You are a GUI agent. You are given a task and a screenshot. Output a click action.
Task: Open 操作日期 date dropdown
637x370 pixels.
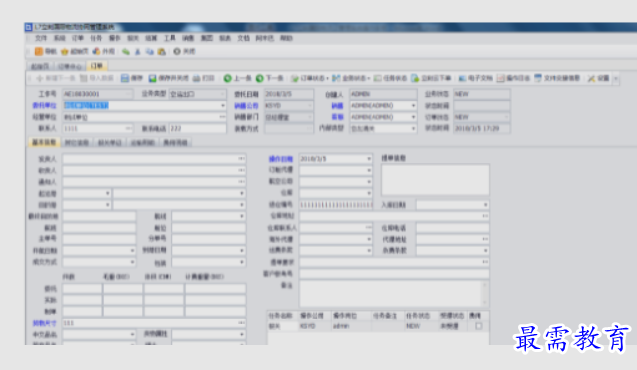(369, 159)
